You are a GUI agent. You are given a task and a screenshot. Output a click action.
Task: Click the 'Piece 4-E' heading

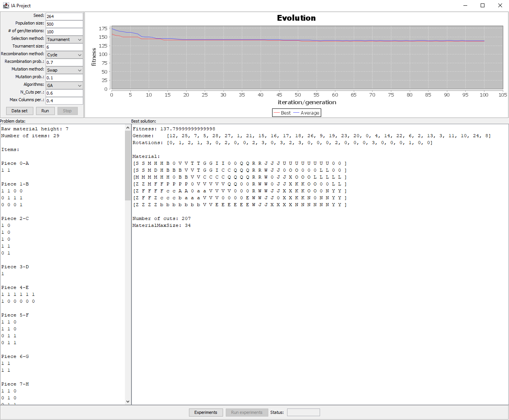(x=15, y=287)
